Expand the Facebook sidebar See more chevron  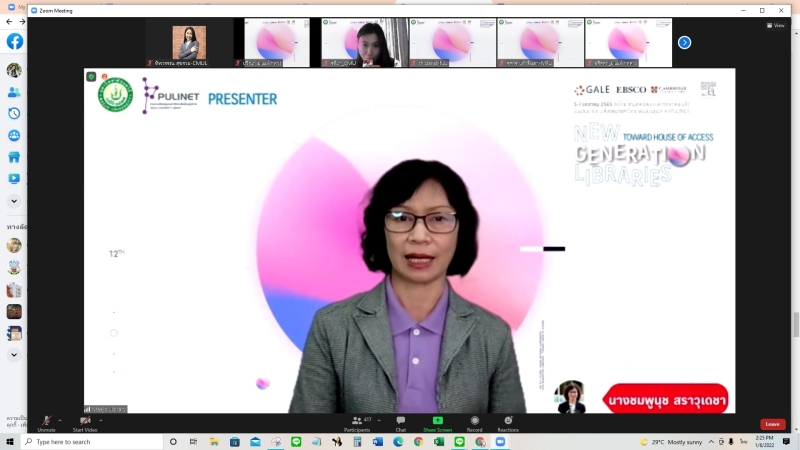pyautogui.click(x=14, y=201)
